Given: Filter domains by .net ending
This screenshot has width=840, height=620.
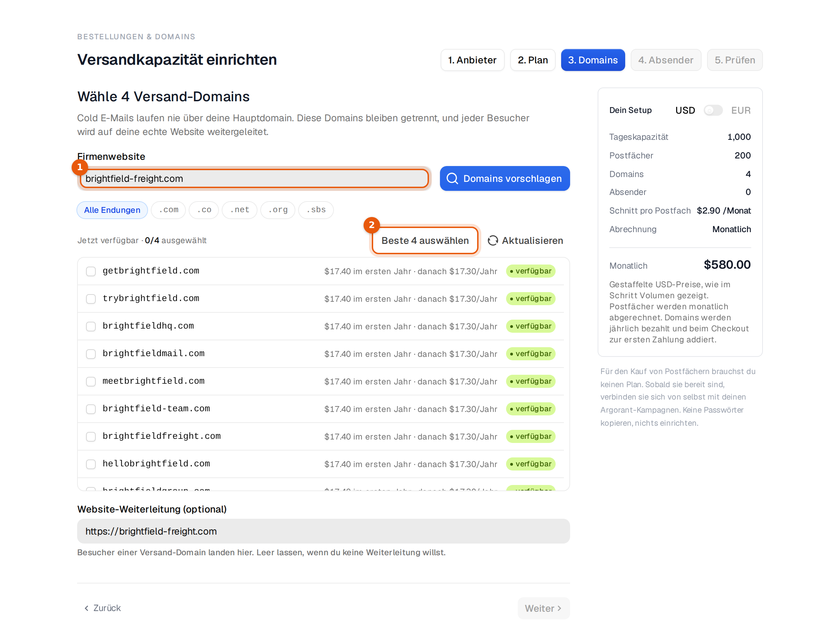Looking at the screenshot, I should pos(240,210).
